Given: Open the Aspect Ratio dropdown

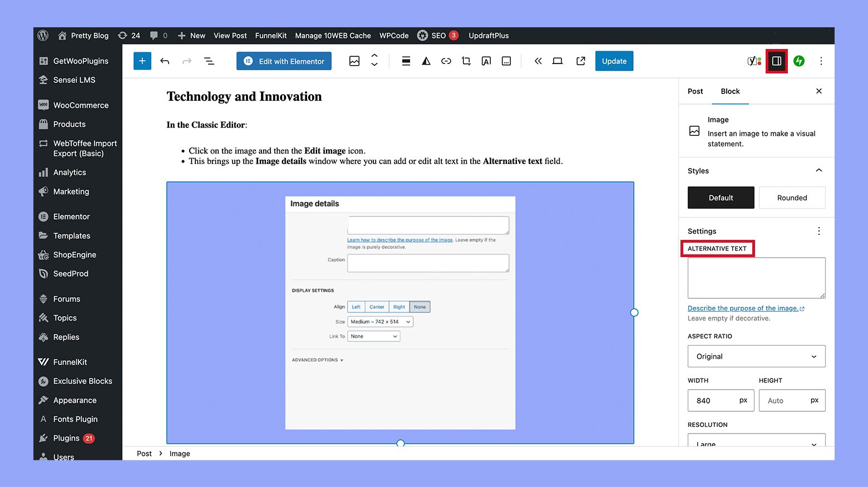Looking at the screenshot, I should (756, 356).
